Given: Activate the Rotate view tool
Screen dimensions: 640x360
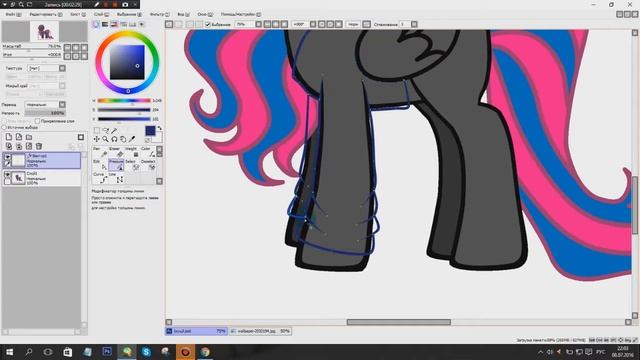Looking at the screenshot, I should 115,139.
